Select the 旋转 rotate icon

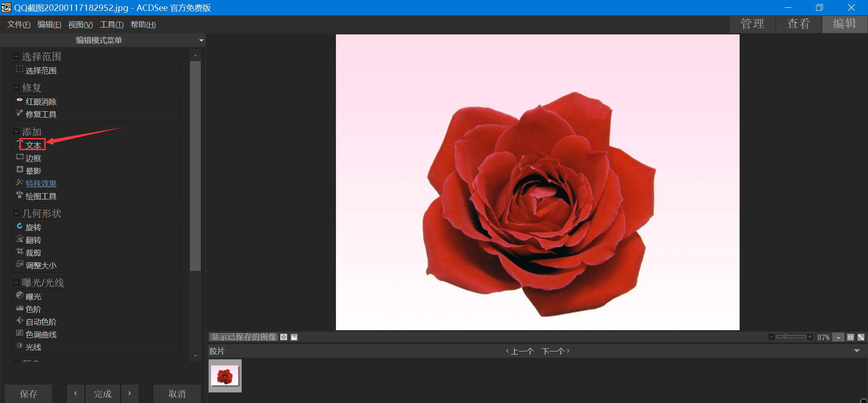19,226
